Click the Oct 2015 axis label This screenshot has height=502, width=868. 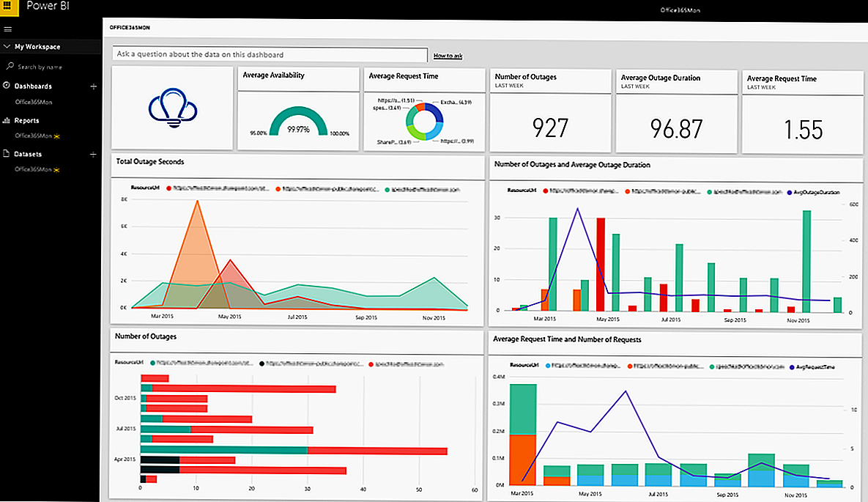125,398
